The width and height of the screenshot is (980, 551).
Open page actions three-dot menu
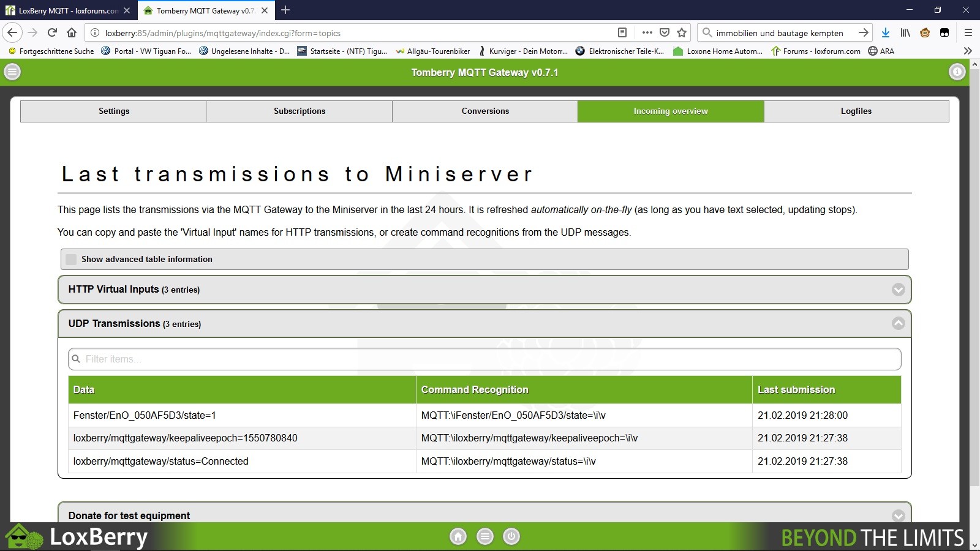click(647, 33)
